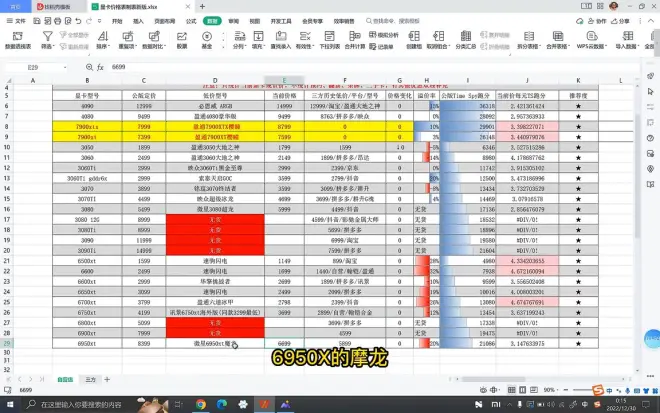Open Microsoft Edge from the taskbar
This screenshot has width=660, height=413.
click(x=221, y=405)
